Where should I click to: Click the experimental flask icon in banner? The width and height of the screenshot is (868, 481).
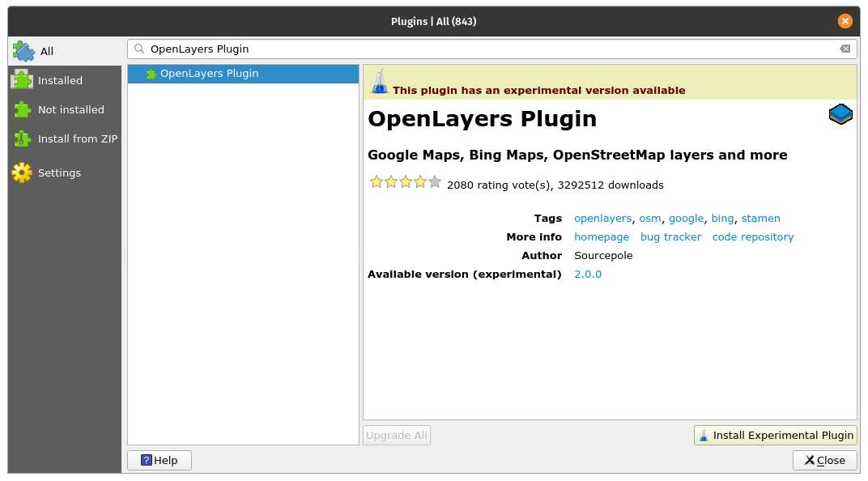[x=379, y=83]
